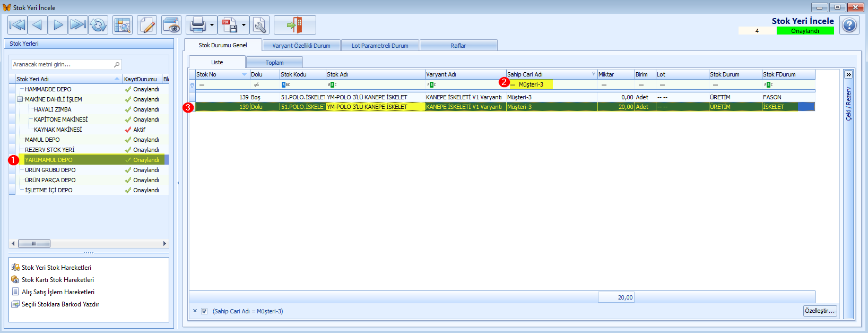Open the Toplam sub-tab
Image resolution: width=868 pixels, height=333 pixels.
pos(274,63)
